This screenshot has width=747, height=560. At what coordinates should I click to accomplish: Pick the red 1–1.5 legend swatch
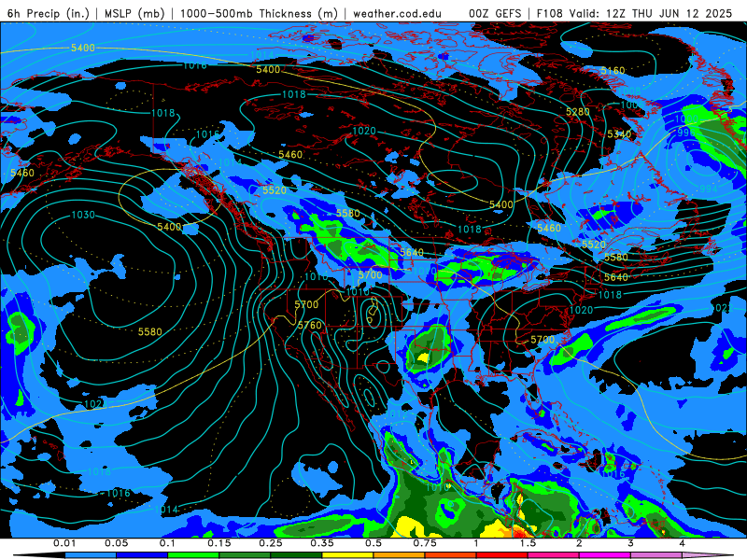[x=502, y=555]
